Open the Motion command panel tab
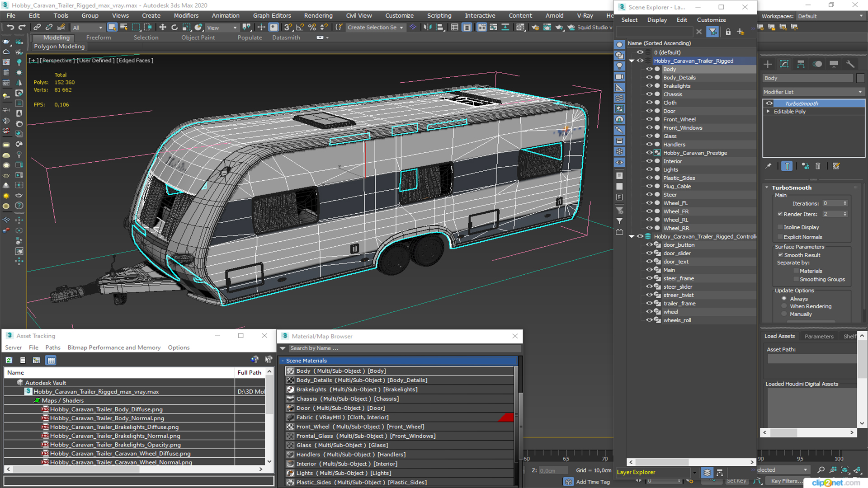The width and height of the screenshot is (868, 488). click(x=817, y=64)
